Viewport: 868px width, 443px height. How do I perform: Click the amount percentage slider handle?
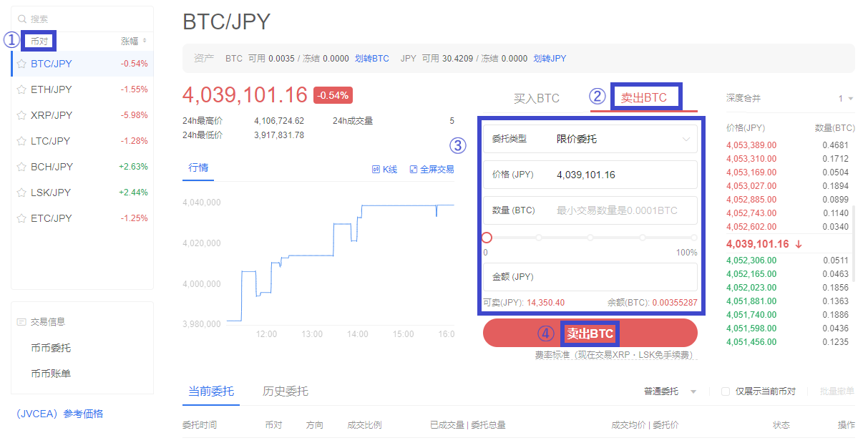[487, 238]
